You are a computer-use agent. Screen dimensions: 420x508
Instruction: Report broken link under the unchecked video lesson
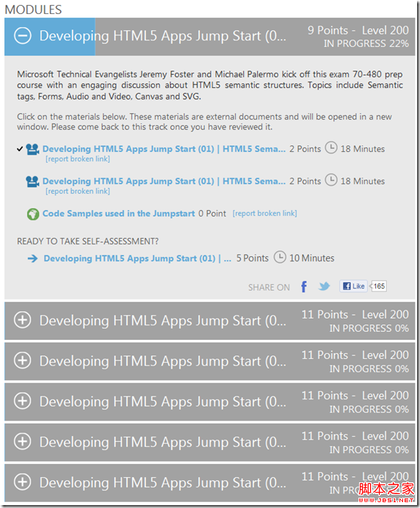tap(78, 192)
